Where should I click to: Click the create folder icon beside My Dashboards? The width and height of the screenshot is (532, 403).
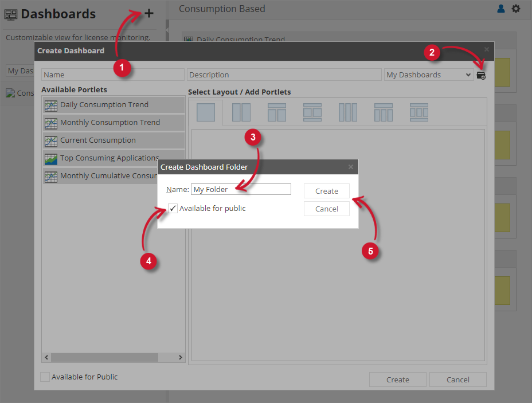pyautogui.click(x=481, y=75)
